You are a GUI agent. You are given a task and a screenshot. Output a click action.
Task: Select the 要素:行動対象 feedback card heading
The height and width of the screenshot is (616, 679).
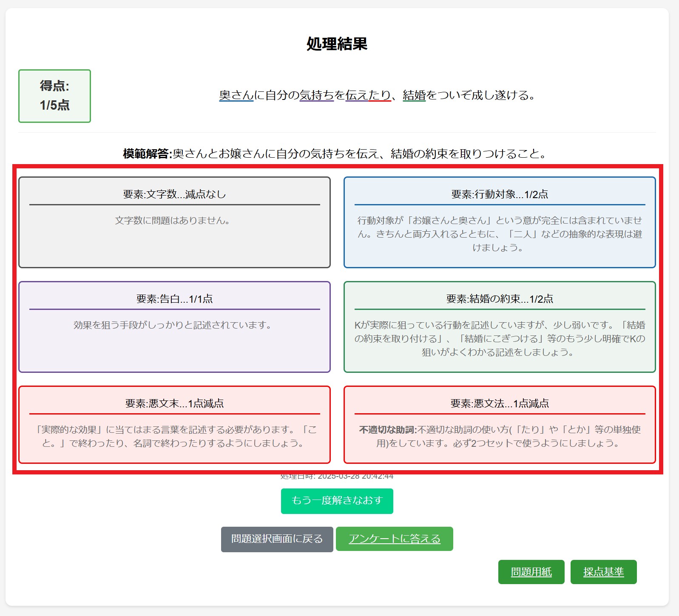click(500, 194)
